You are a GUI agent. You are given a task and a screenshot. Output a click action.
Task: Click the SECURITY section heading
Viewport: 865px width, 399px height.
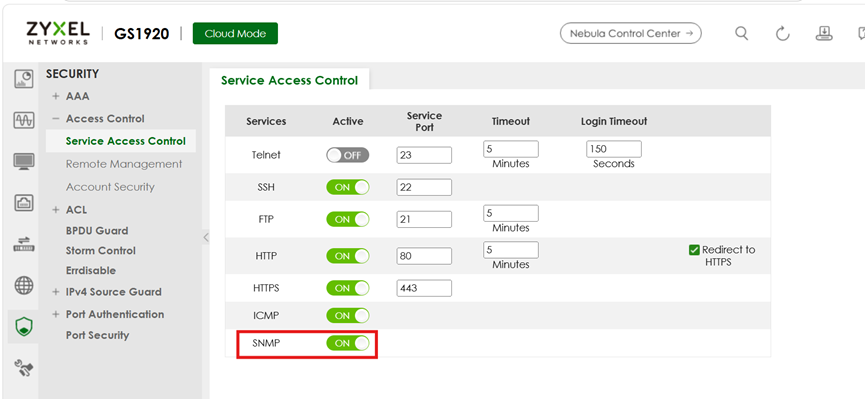(72, 74)
